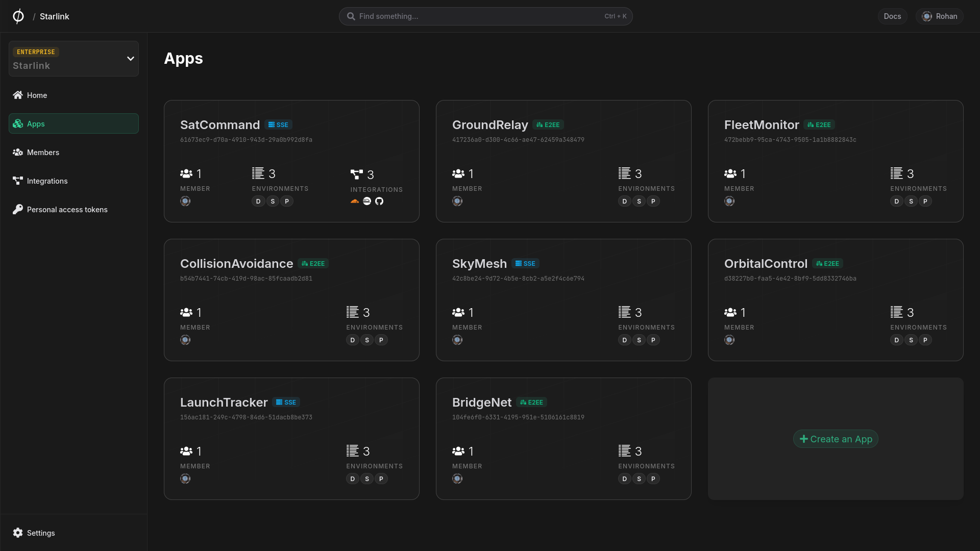Viewport: 980px width, 551px height.
Task: Open Personal access tokens page
Action: pos(67,210)
